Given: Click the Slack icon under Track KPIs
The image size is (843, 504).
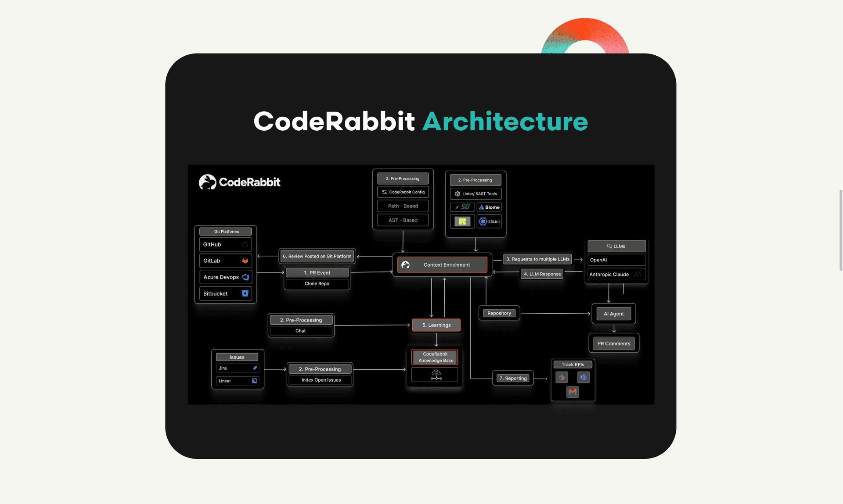Looking at the screenshot, I should [562, 377].
